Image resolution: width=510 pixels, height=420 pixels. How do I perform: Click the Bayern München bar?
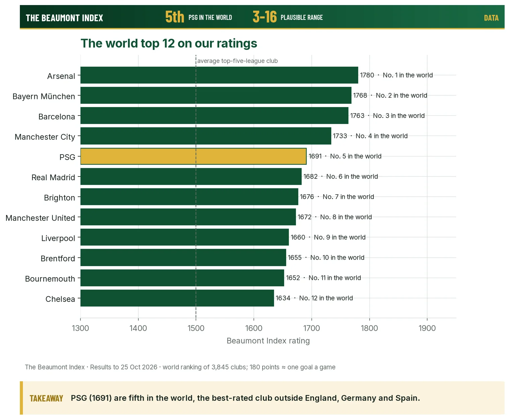[x=216, y=95]
